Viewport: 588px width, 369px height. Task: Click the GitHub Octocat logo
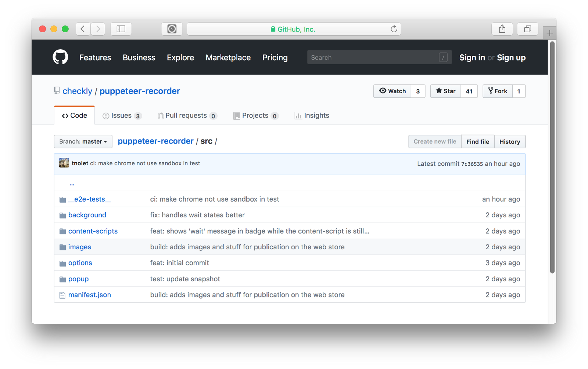[60, 57]
